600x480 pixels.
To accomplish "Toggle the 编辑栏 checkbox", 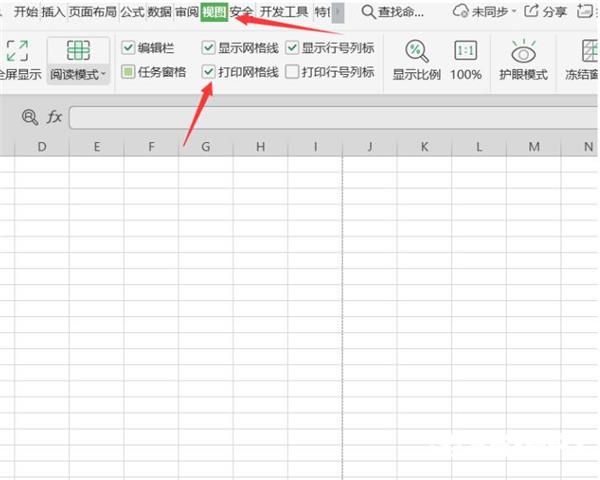I will point(128,48).
